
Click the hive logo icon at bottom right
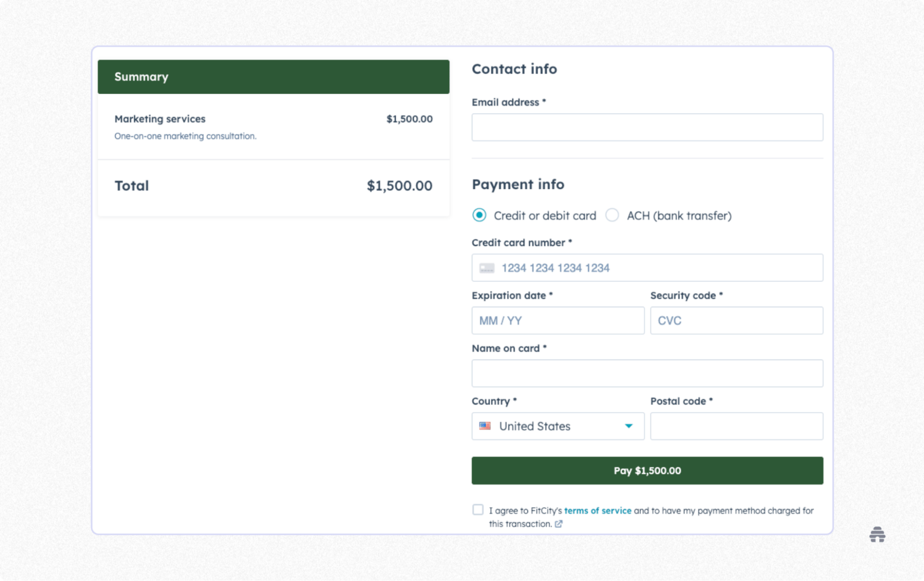(x=877, y=534)
